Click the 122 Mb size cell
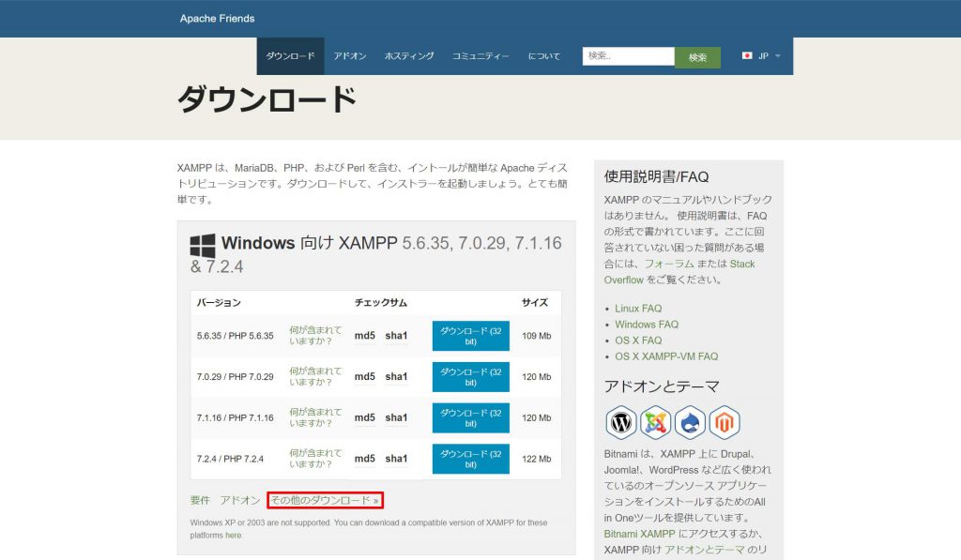Screen dimensions: 961x560 point(536,460)
